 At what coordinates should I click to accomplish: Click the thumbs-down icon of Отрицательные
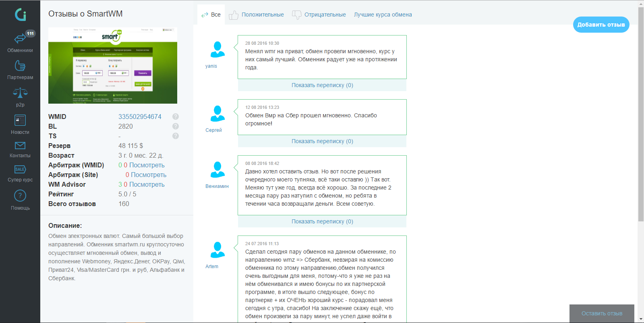click(x=296, y=15)
